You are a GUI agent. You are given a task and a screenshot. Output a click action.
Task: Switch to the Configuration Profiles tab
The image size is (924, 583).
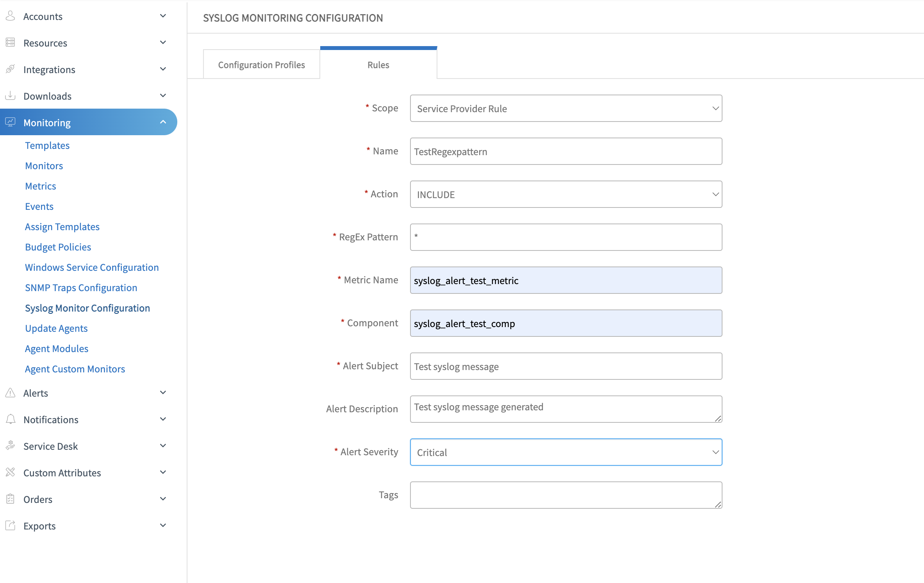(x=261, y=64)
